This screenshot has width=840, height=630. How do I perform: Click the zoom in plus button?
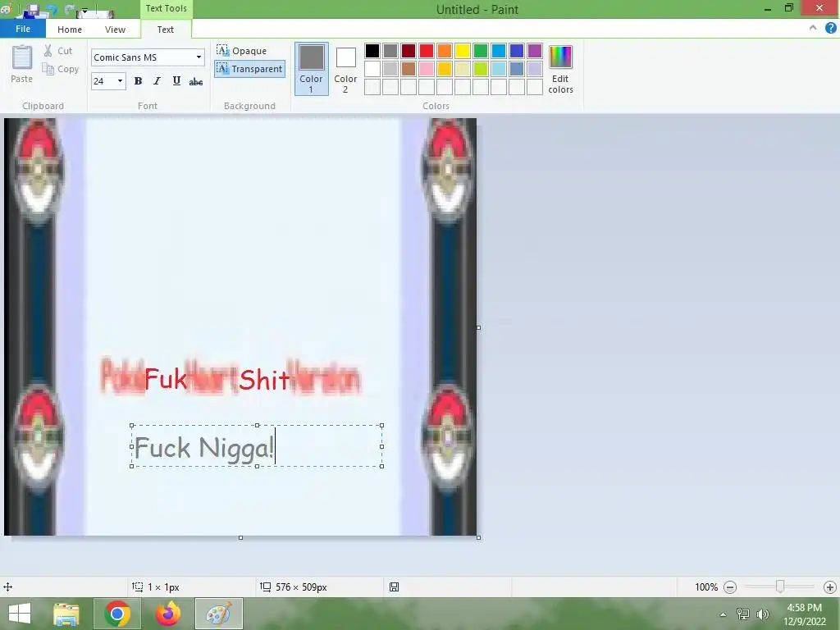pos(830,587)
